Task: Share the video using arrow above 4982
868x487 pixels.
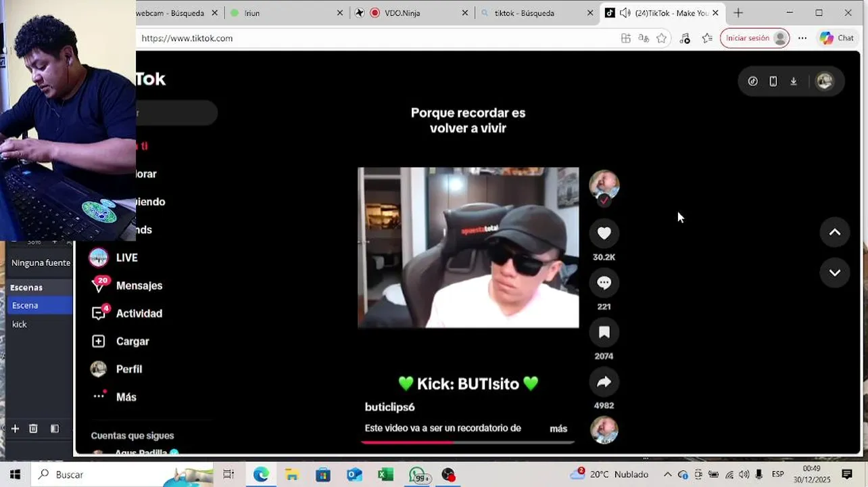Action: (604, 381)
